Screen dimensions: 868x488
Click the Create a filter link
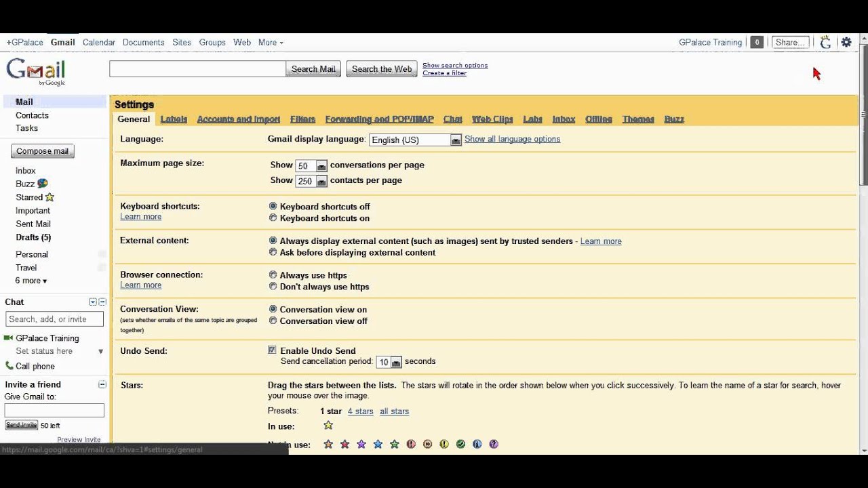[x=444, y=73]
